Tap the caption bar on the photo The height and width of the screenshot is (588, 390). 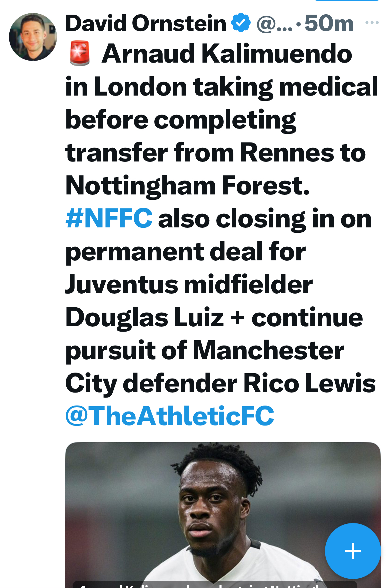click(213, 585)
